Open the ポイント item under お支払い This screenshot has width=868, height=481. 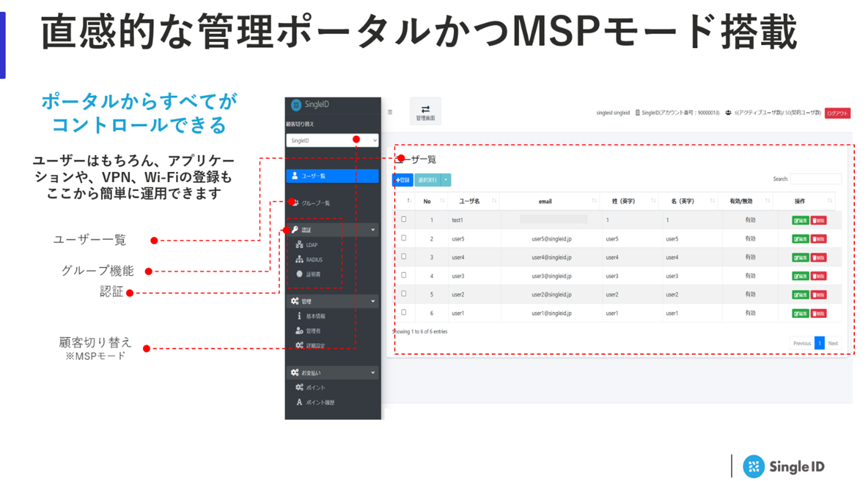315,388
